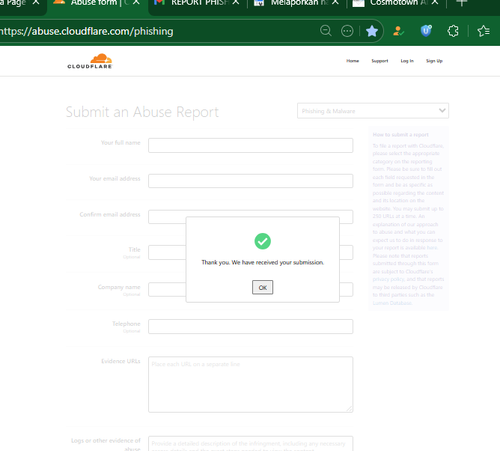Close the Cosmotown tab

pyautogui.click(x=435, y=3)
